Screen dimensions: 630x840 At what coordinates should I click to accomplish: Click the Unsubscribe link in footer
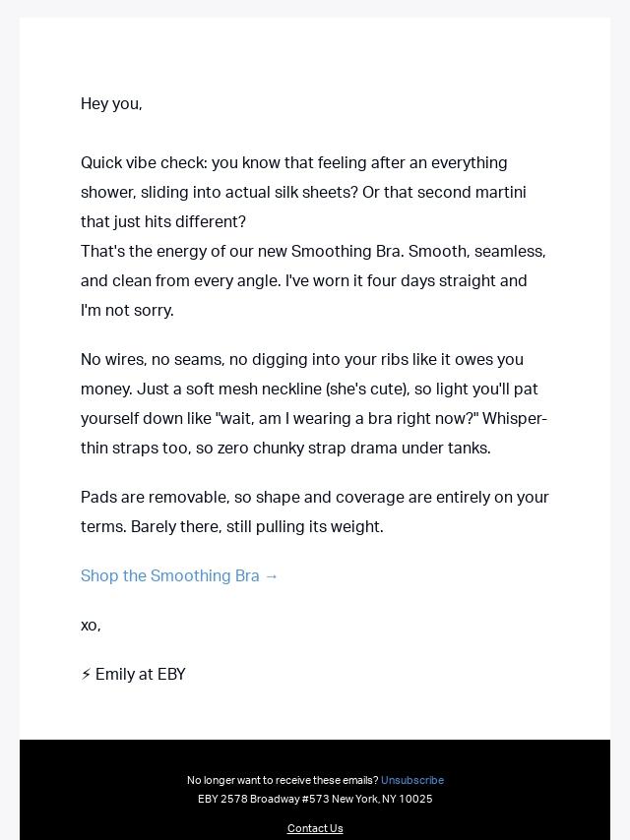[x=412, y=780]
